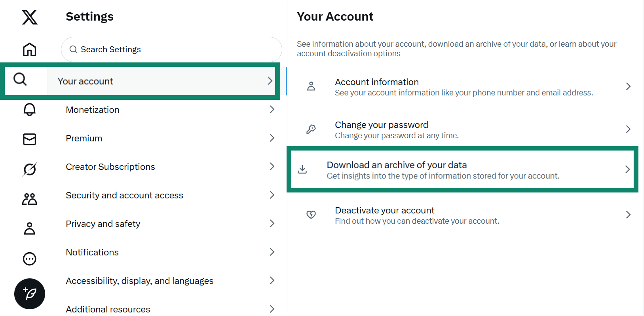Open Notifications bell icon in sidebar

coord(30,110)
